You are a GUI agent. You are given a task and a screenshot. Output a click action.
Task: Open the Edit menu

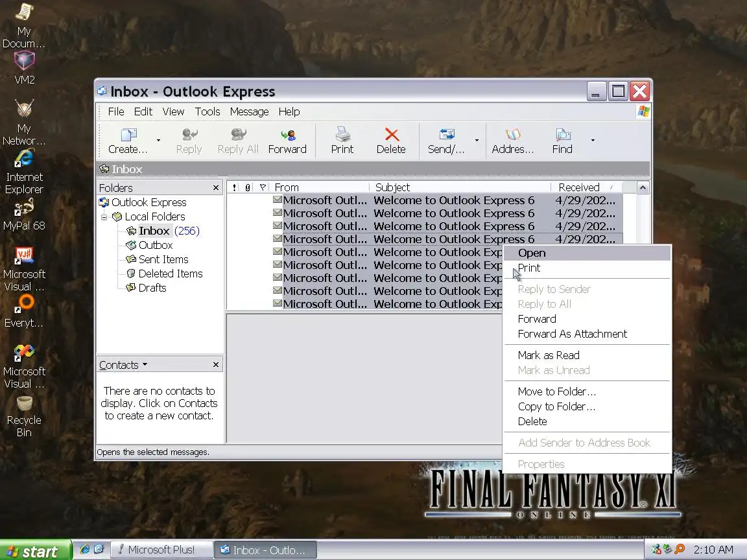(143, 112)
